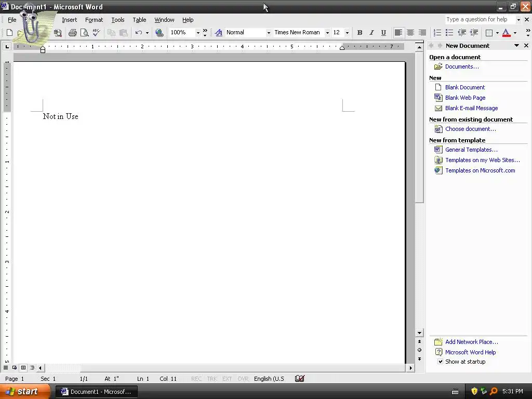
Task: Open New Document task pane menu arrow
Action: coord(516,46)
